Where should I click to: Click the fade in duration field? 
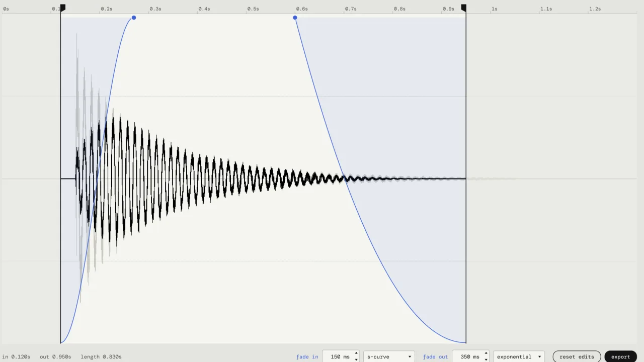click(340, 356)
